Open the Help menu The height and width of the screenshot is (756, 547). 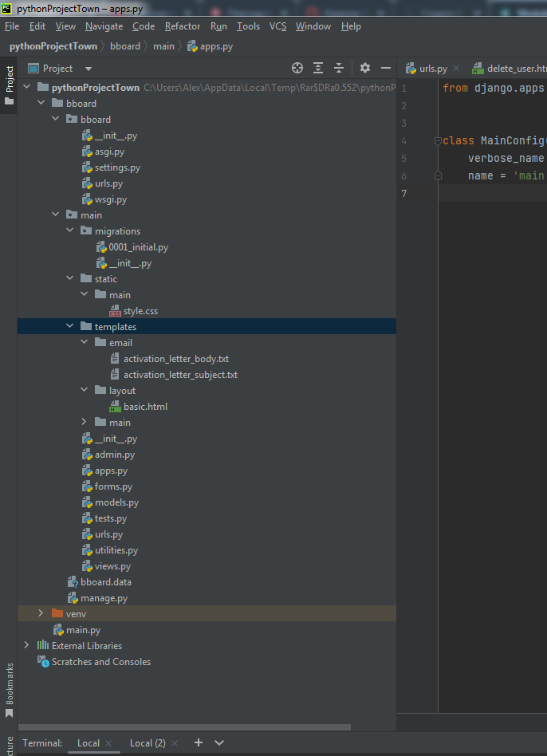[x=351, y=26]
